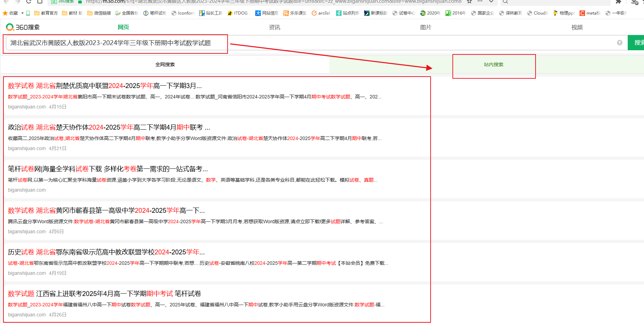
Task: Click the green 搜索 button
Action: [x=636, y=43]
